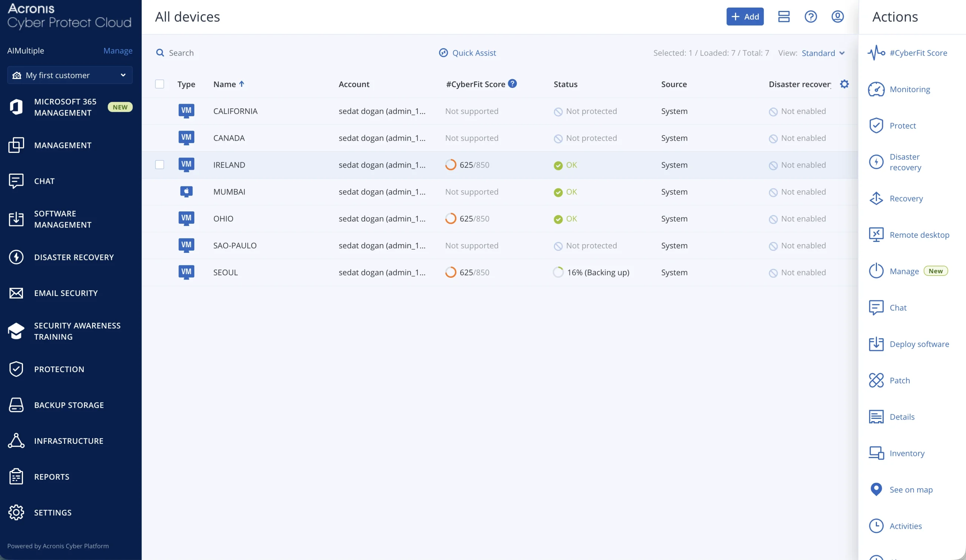The image size is (966, 560).
Task: Click in the Search field
Action: coord(181,53)
